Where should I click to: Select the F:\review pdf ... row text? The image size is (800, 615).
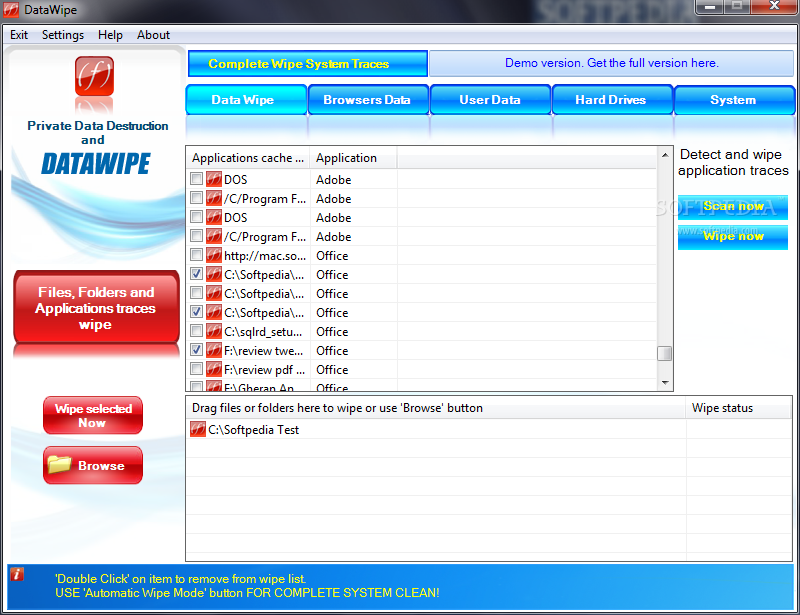[265, 369]
